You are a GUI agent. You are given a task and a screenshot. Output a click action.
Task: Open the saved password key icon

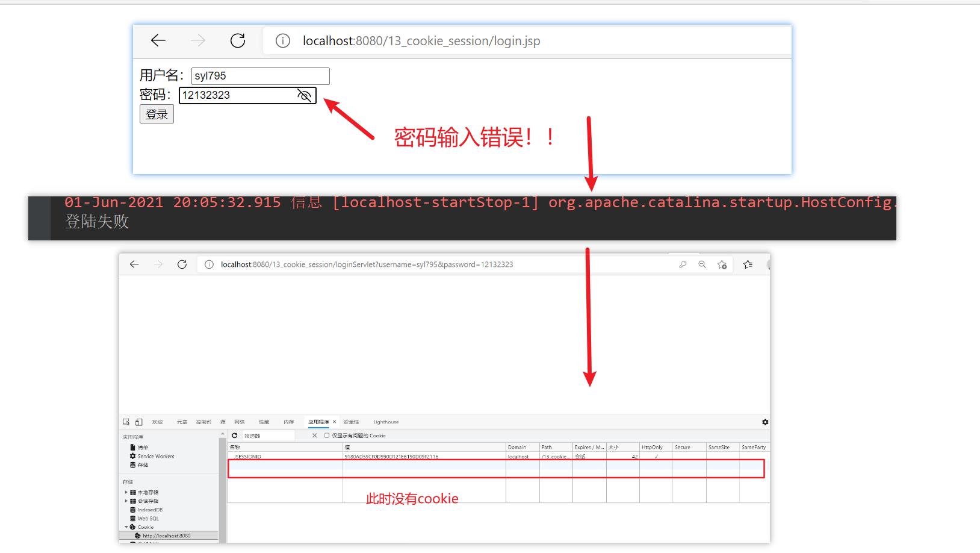tap(683, 264)
